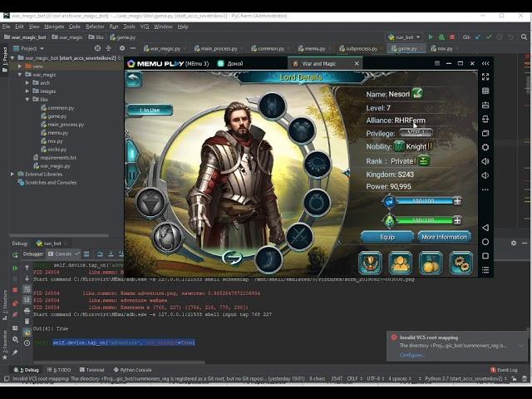
Task: Click the blue stamina progress bar
Action: (x=424, y=201)
